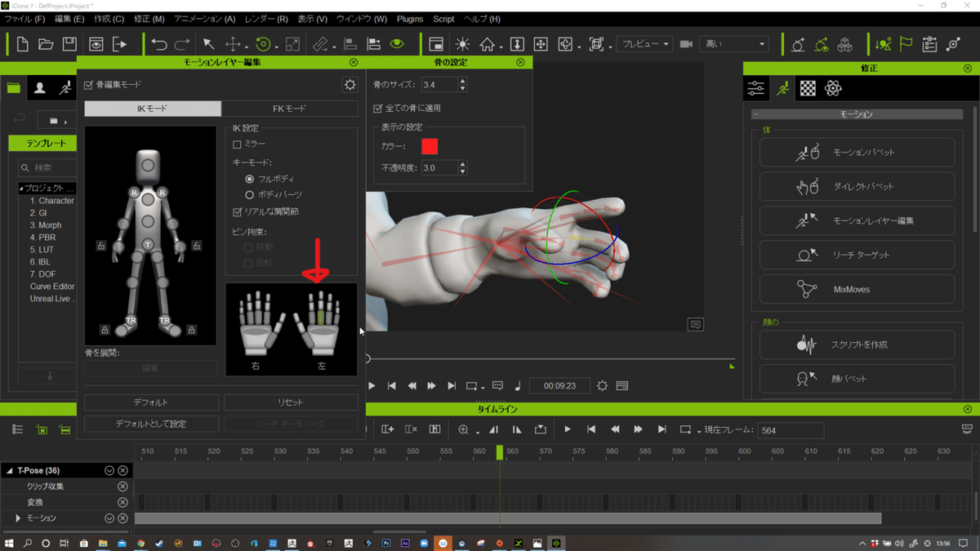Toggle the lock next to the puppet's left foot
This screenshot has width=980, height=551.
(191, 330)
